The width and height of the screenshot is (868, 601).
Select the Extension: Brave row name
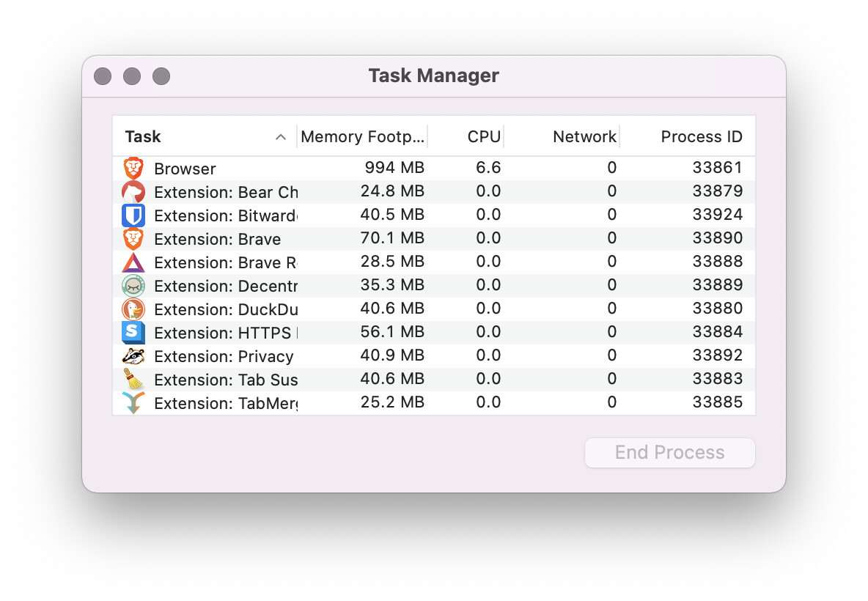click(218, 239)
